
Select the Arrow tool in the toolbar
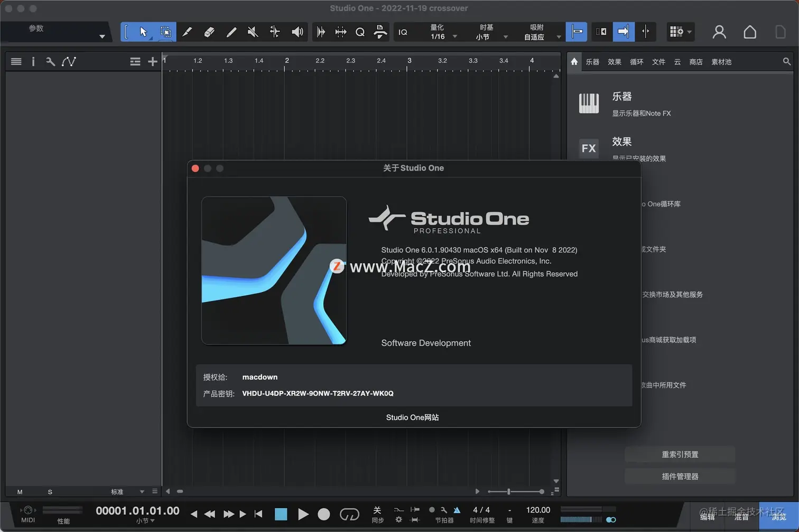[143, 32]
